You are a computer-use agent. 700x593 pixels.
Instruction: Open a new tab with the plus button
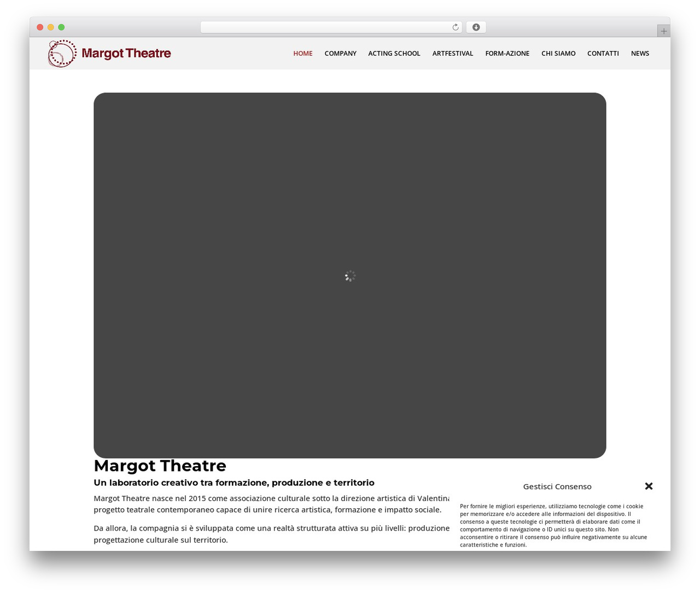[663, 31]
